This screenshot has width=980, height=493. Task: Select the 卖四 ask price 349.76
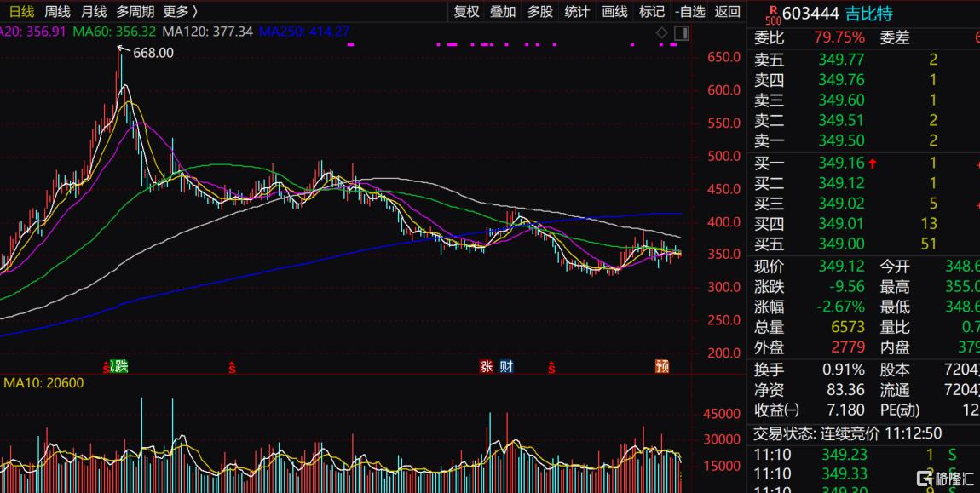click(x=841, y=80)
